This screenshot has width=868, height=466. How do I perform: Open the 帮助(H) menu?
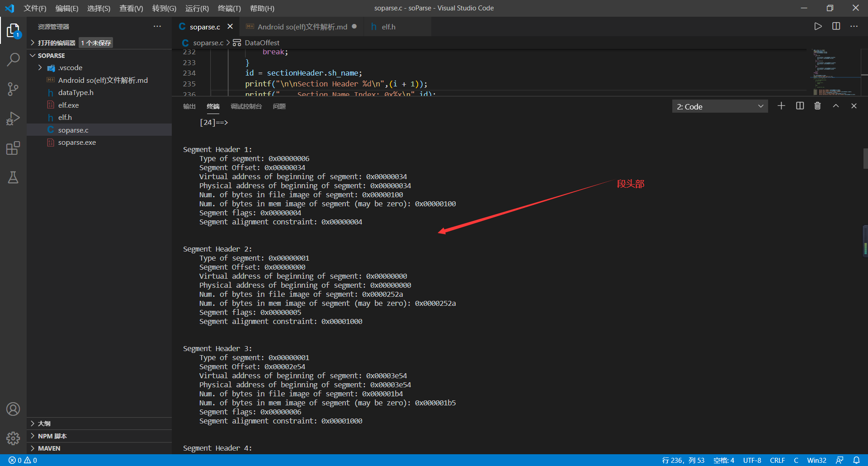tap(262, 8)
